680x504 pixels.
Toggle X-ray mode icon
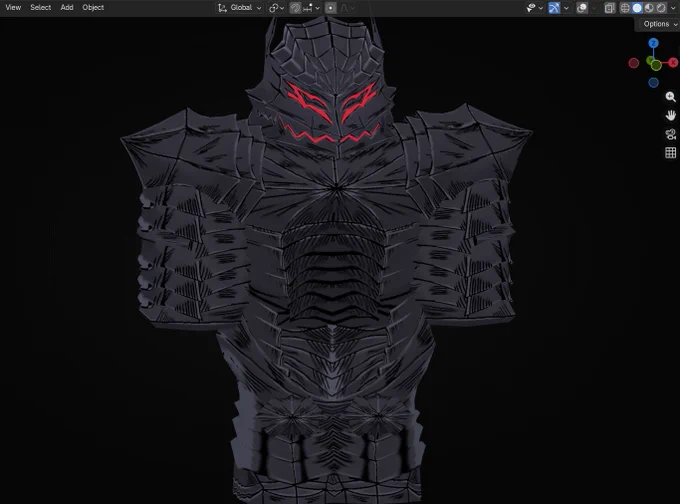point(609,8)
